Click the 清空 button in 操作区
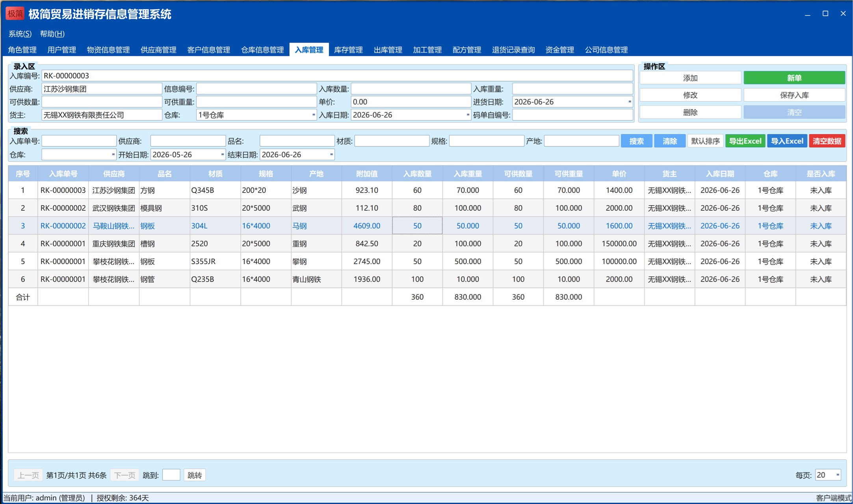 [794, 112]
